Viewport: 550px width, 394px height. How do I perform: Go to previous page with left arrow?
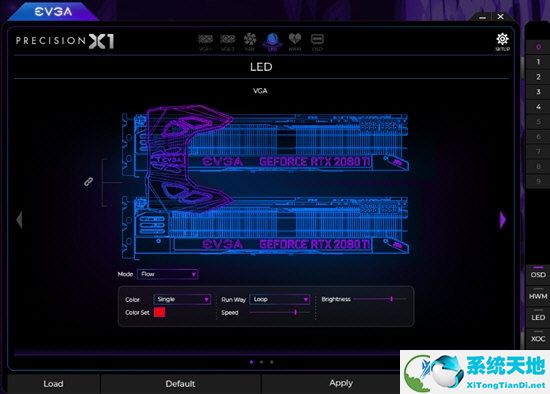[19, 220]
